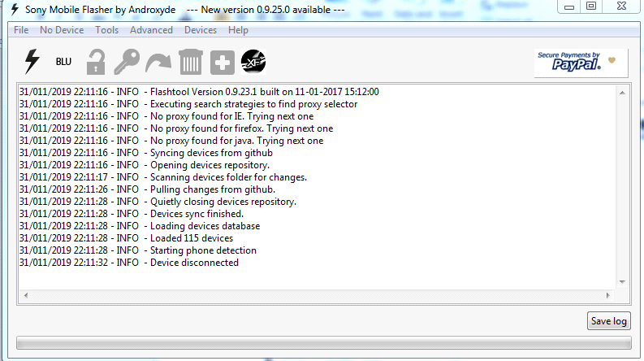Select log line 'Loaded 115 devices'
Screen dimensions: 644x361
126,238
